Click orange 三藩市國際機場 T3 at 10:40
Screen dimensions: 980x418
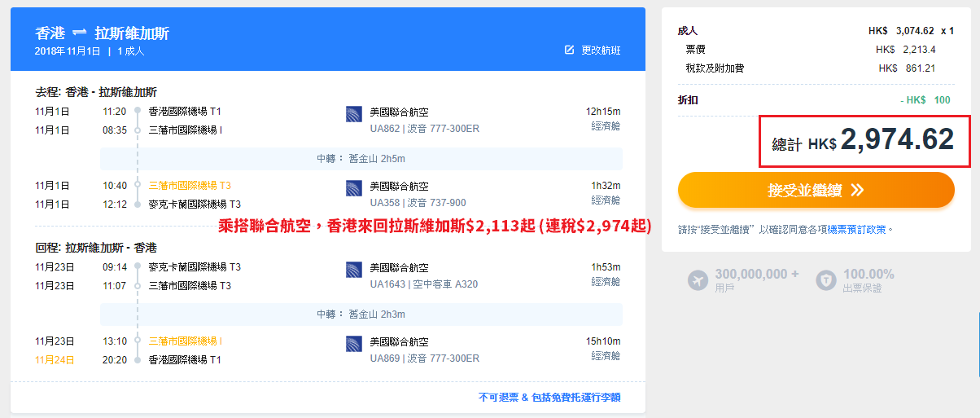point(190,185)
